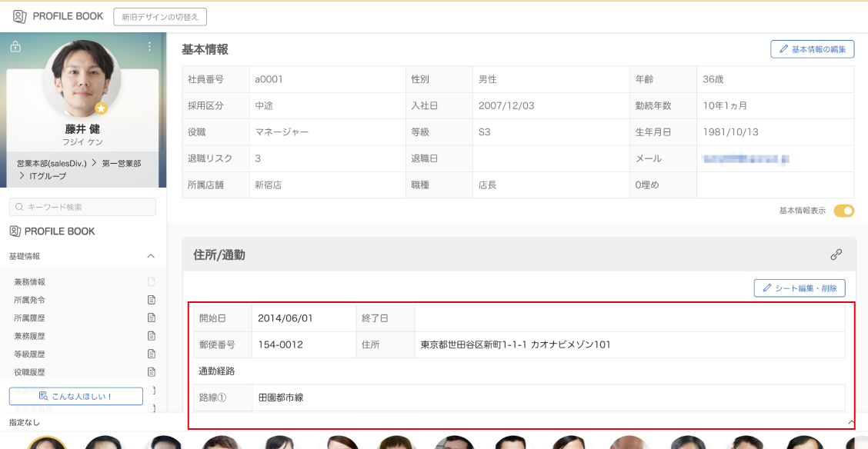Click the 新旧デザインの切替え button
The width and height of the screenshot is (868, 449).
[x=159, y=17]
